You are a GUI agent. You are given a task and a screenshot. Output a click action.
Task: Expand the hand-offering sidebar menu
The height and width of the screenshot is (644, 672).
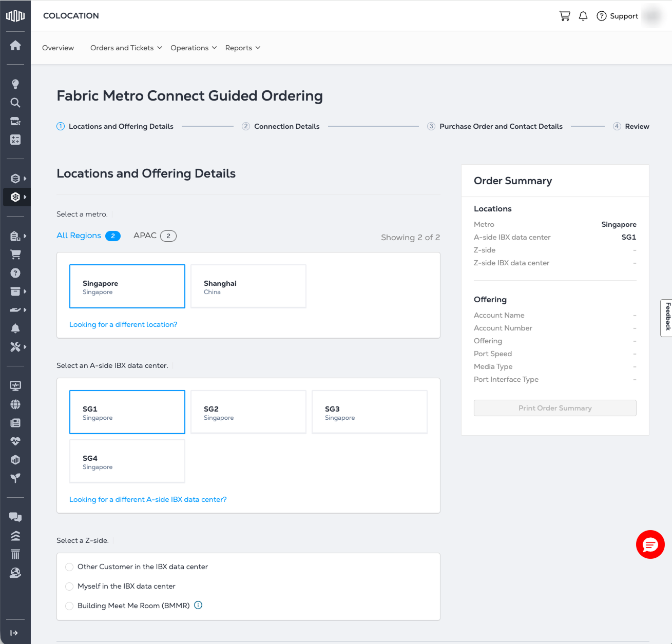click(x=17, y=310)
